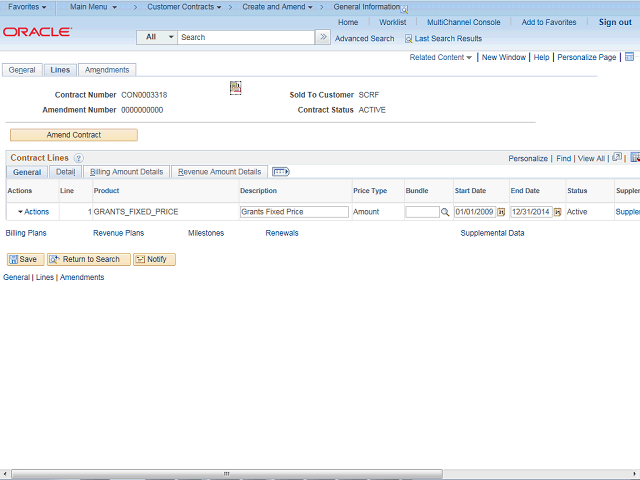Select the General grid tab in Contract Lines

click(27, 172)
